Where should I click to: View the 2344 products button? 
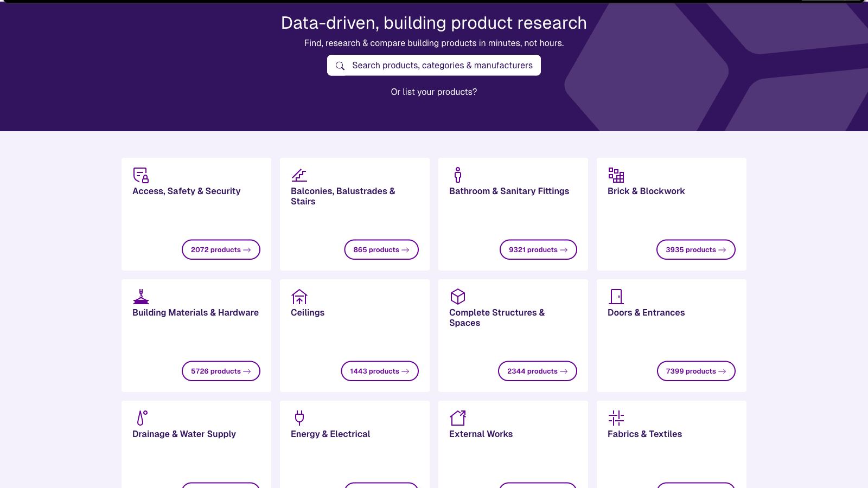(538, 371)
